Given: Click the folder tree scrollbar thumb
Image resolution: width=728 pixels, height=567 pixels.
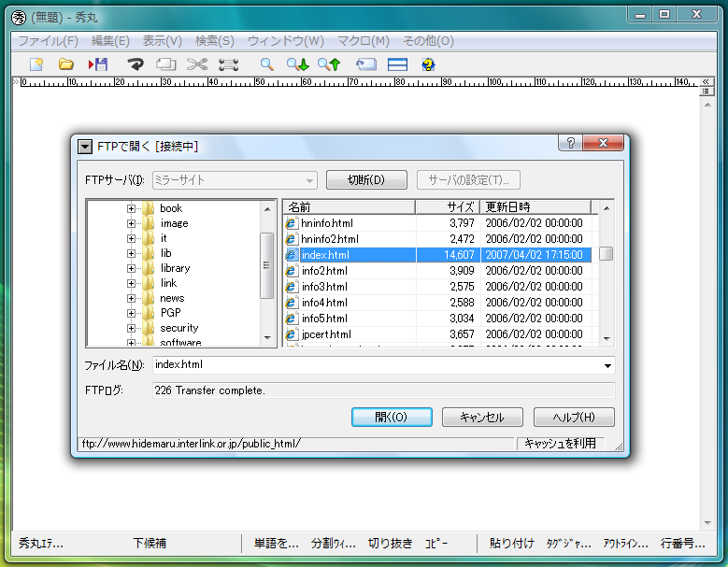Looking at the screenshot, I should click(x=266, y=265).
